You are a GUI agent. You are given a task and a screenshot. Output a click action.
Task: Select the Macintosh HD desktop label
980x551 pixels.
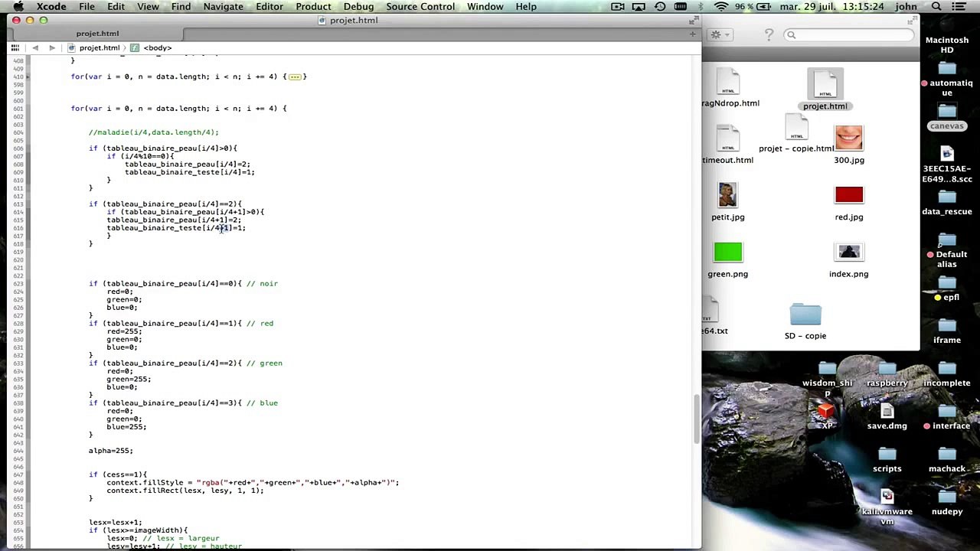coord(947,45)
